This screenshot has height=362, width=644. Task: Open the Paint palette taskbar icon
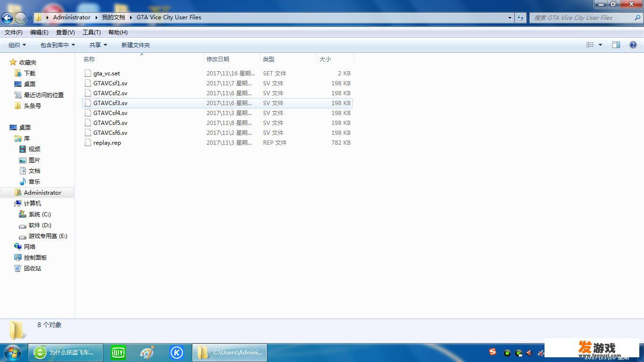click(147, 353)
